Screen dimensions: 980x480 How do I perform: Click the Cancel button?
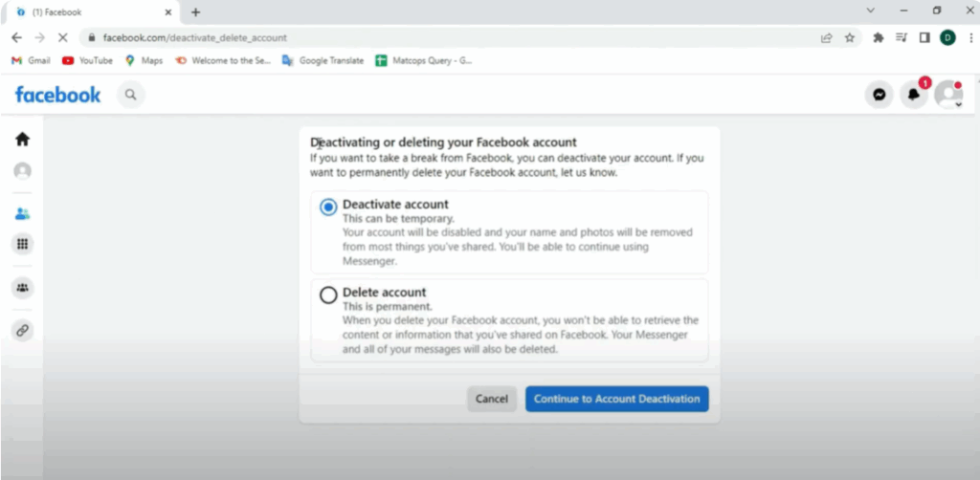coord(492,399)
